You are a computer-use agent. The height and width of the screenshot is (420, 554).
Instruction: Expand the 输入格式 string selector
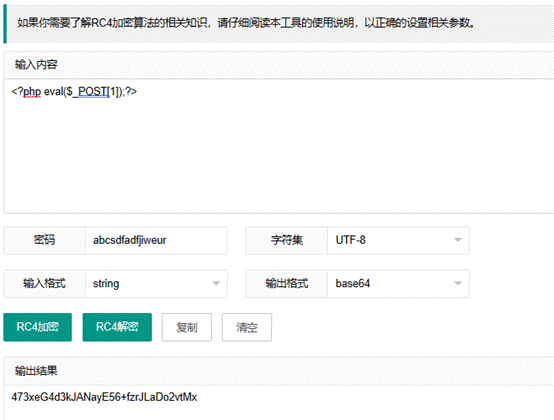tap(156, 284)
